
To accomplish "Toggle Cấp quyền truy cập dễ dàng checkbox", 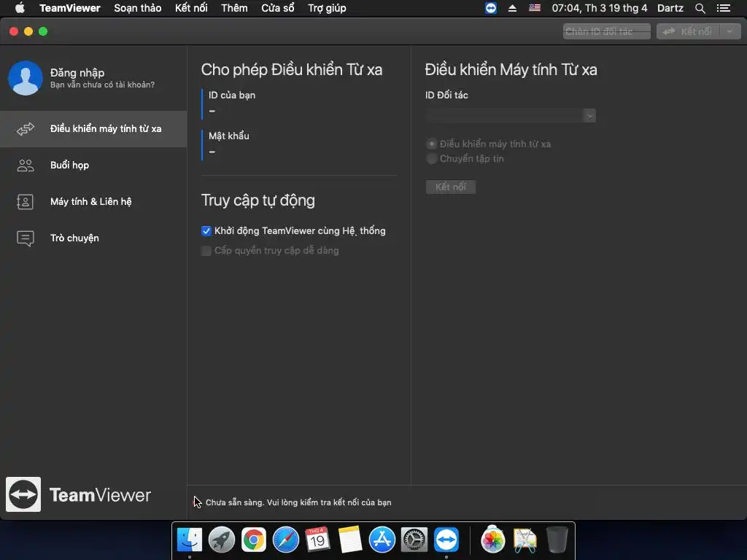I will coord(206,251).
